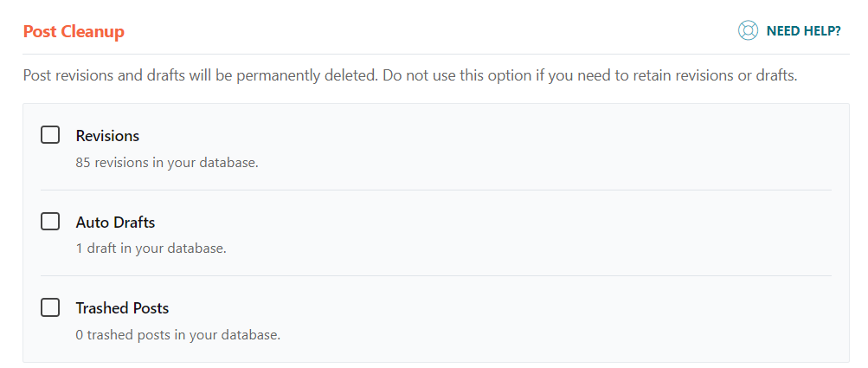The width and height of the screenshot is (868, 368).
Task: Click the divider above the Trashed Posts option
Action: point(436,275)
